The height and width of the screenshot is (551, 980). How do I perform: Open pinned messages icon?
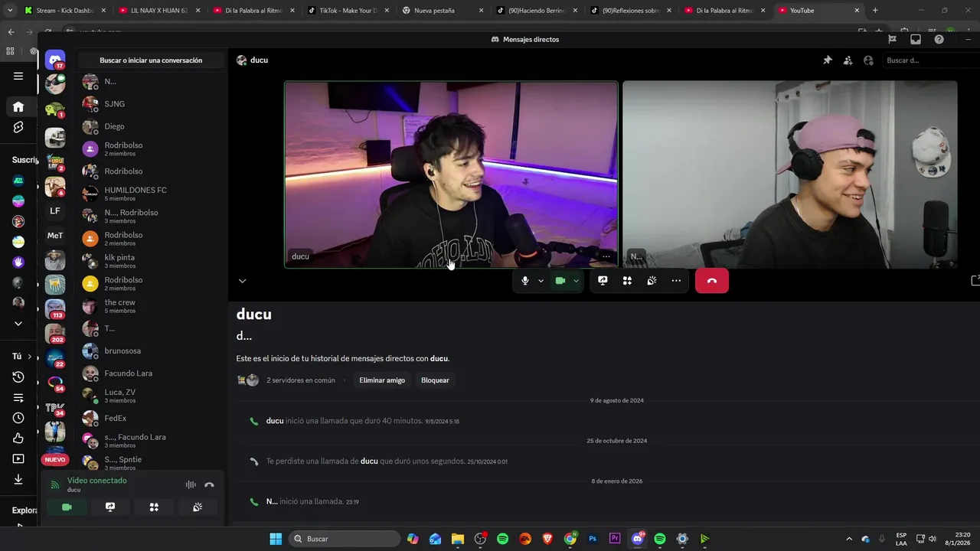point(827,60)
